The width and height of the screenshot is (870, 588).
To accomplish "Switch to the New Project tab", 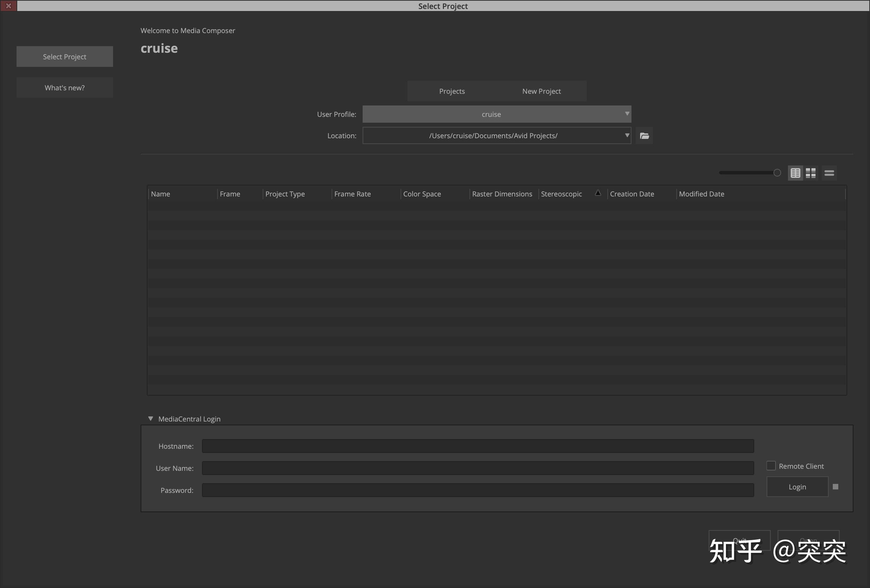I will [541, 91].
